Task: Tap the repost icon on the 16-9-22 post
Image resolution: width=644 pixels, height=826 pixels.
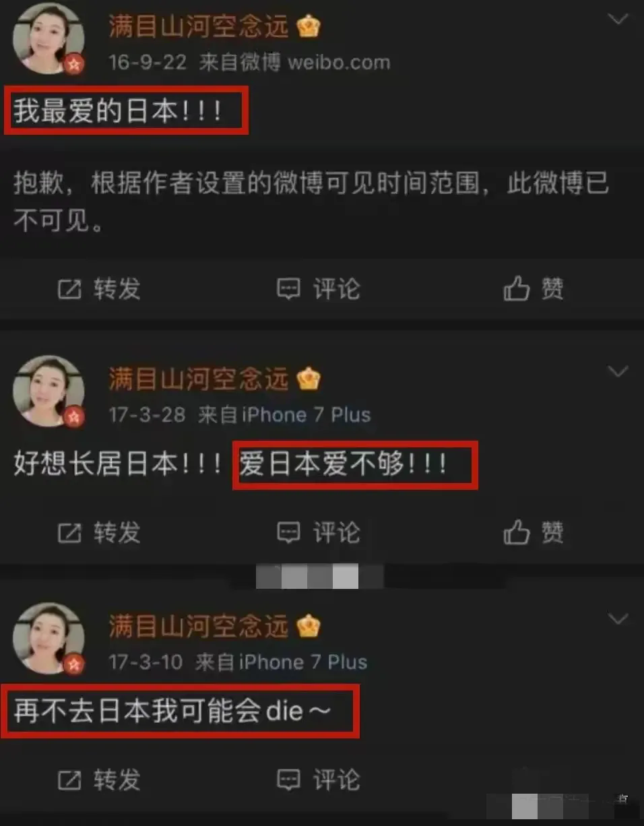Action: pyautogui.click(x=69, y=290)
